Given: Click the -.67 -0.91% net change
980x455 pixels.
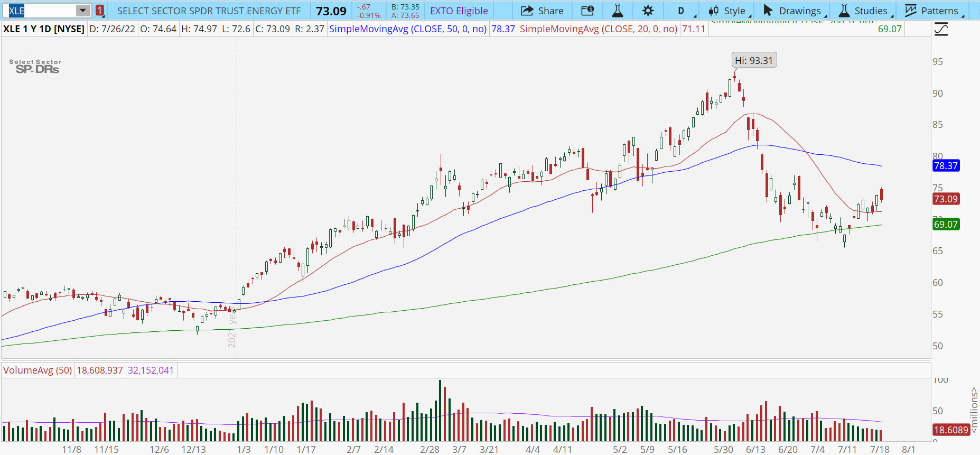Looking at the screenshot, I should (369, 11).
